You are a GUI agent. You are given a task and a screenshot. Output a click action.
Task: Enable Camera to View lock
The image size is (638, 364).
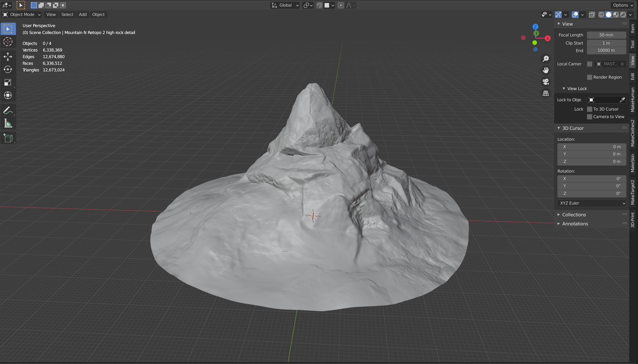click(589, 117)
